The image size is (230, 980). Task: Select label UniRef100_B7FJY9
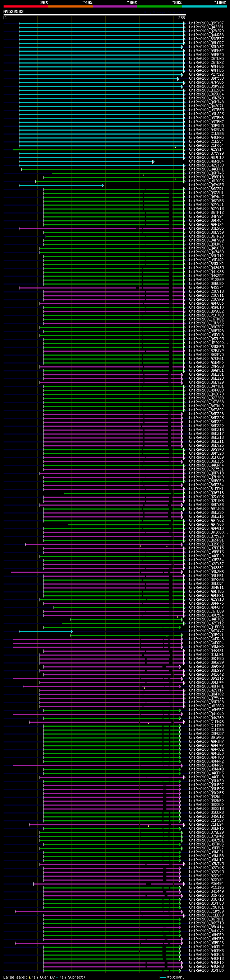point(206,351)
